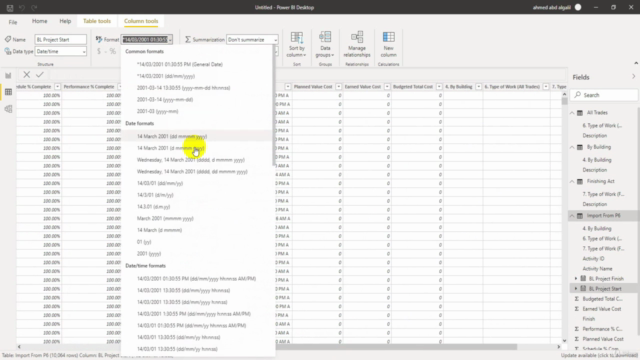Collapse the Finishing Act table
The image size is (640, 360).
[x=572, y=182]
